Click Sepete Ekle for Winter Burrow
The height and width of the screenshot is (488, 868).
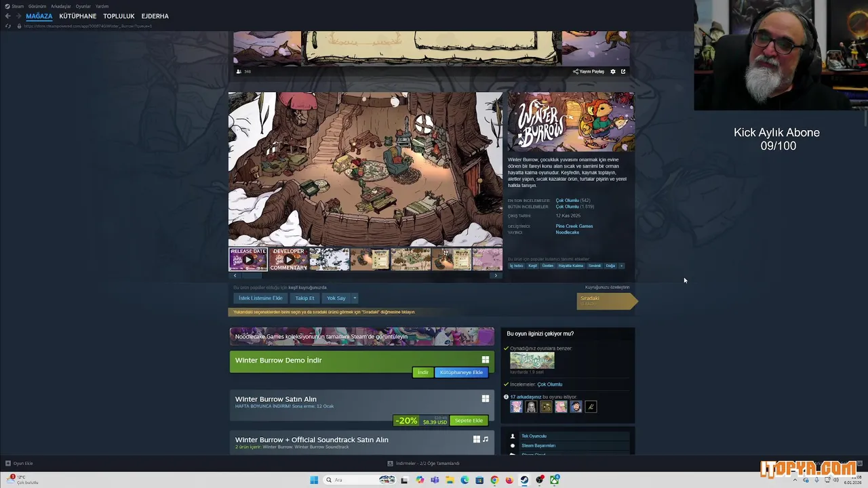pos(469,420)
